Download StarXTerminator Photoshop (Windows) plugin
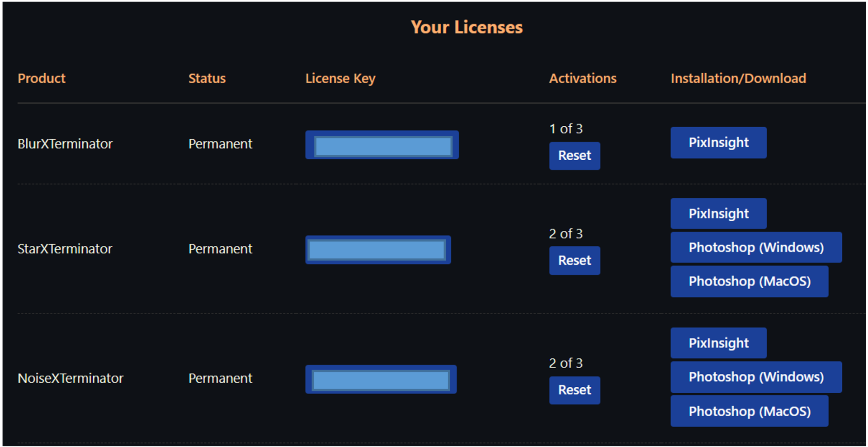The height and width of the screenshot is (447, 868). click(756, 247)
